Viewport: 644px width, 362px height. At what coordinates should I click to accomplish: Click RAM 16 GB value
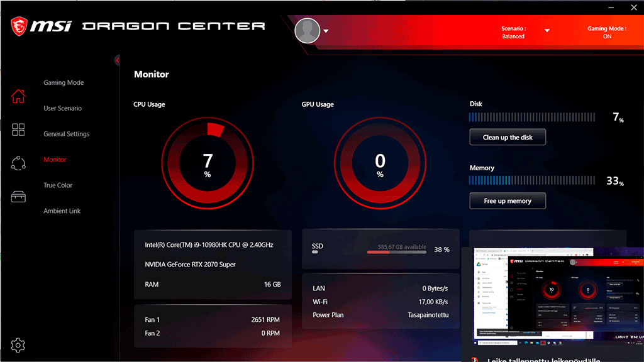point(272,285)
